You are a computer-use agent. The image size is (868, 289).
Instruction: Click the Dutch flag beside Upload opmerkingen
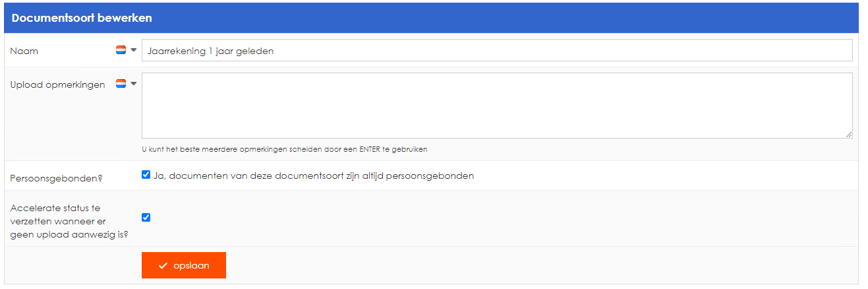pos(121,84)
